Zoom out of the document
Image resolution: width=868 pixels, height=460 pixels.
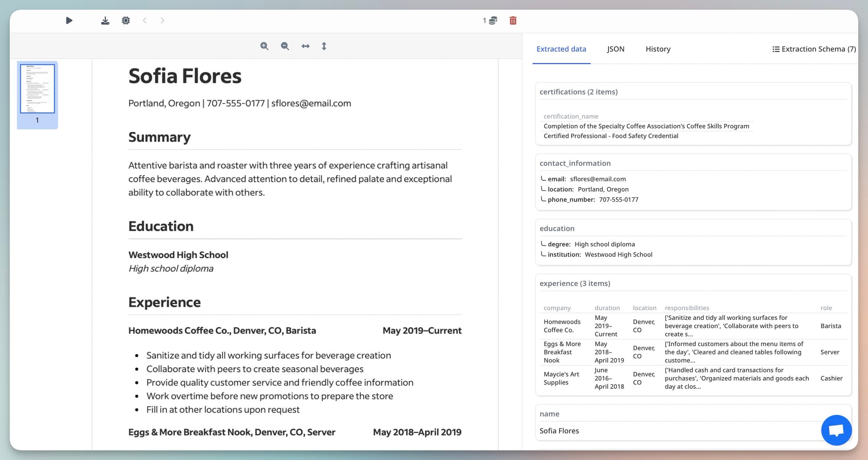(285, 46)
